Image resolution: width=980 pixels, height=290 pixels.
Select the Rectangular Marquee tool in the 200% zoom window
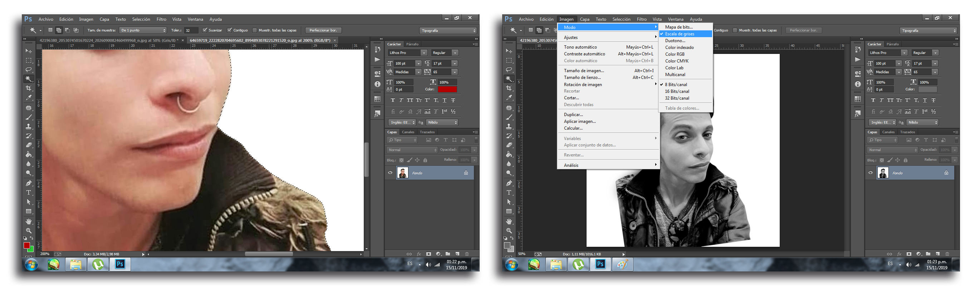click(29, 60)
